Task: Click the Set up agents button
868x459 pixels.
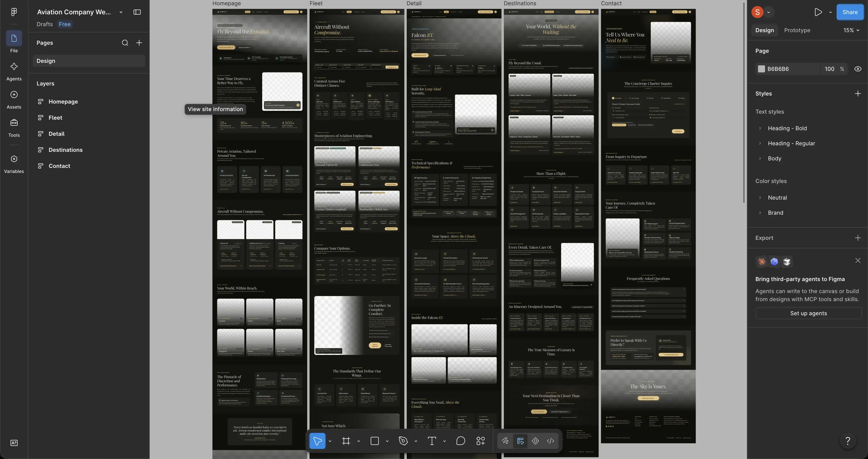Action: (808, 313)
